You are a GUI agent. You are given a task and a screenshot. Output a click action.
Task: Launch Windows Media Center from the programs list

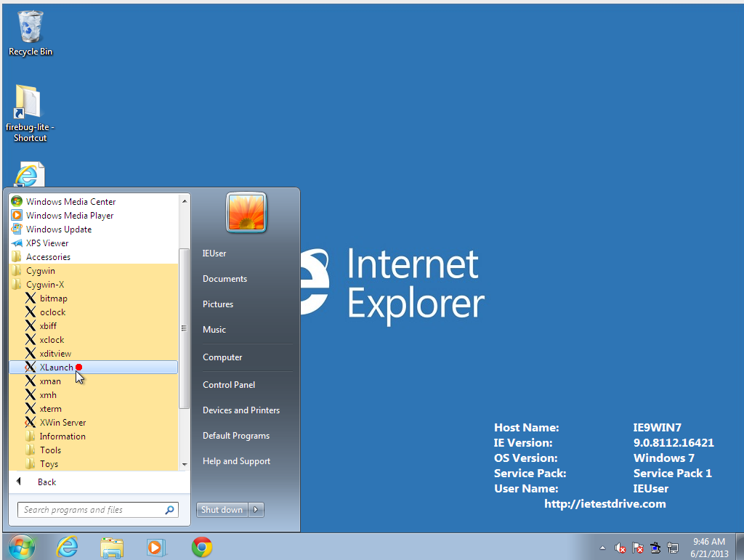point(94,201)
